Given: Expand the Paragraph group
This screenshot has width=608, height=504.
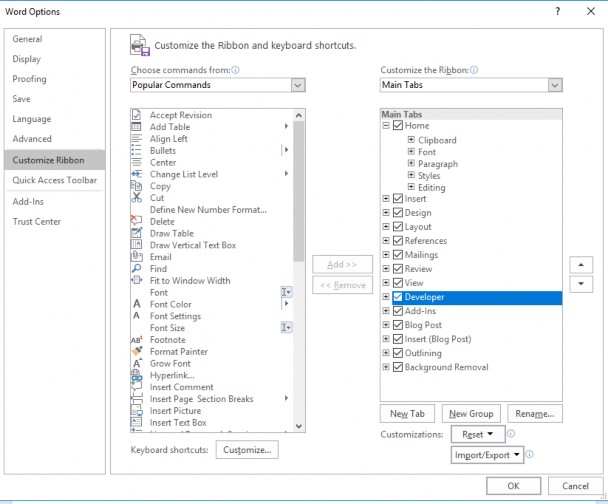Looking at the screenshot, I should point(411,163).
